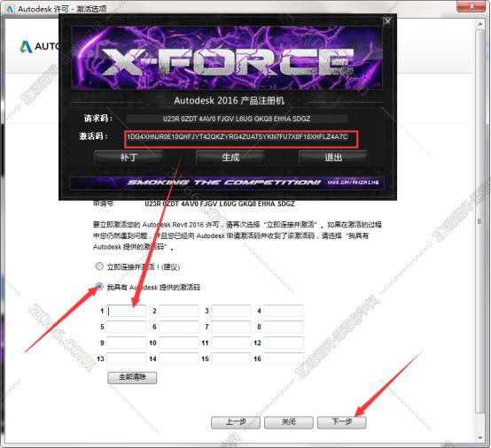Click the Autodesk title bar application icon
Screen dimensions: 491x448
click(10, 9)
